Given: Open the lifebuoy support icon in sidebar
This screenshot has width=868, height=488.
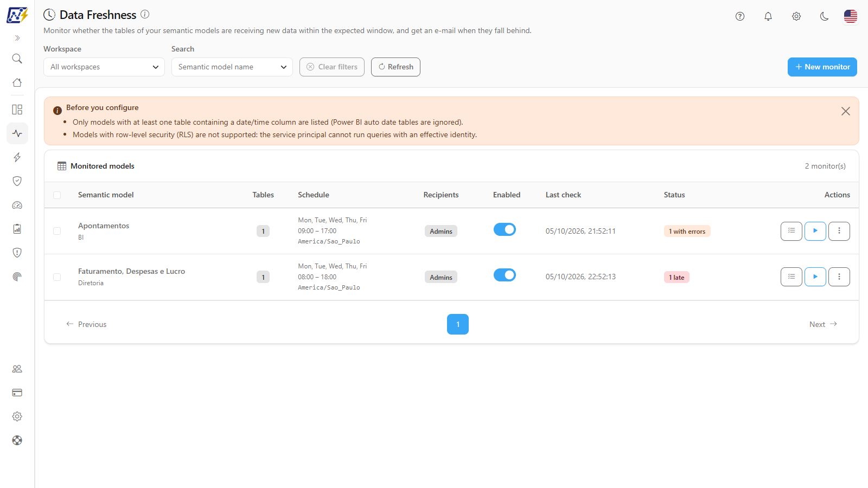Looking at the screenshot, I should (17, 440).
